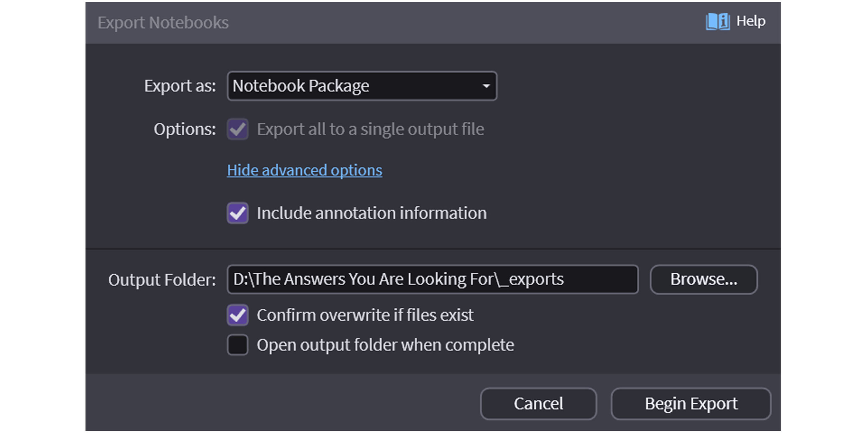The width and height of the screenshot is (868, 434).
Task: Click the Help book icon
Action: tap(718, 22)
